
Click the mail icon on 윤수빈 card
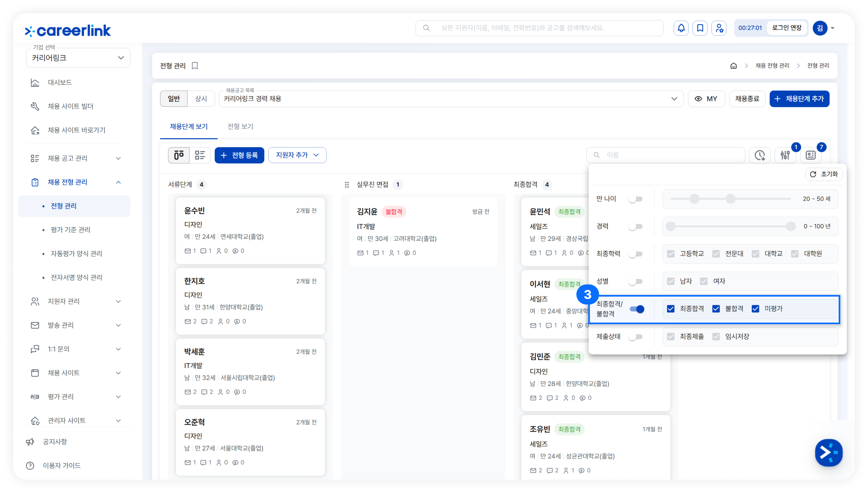click(188, 251)
